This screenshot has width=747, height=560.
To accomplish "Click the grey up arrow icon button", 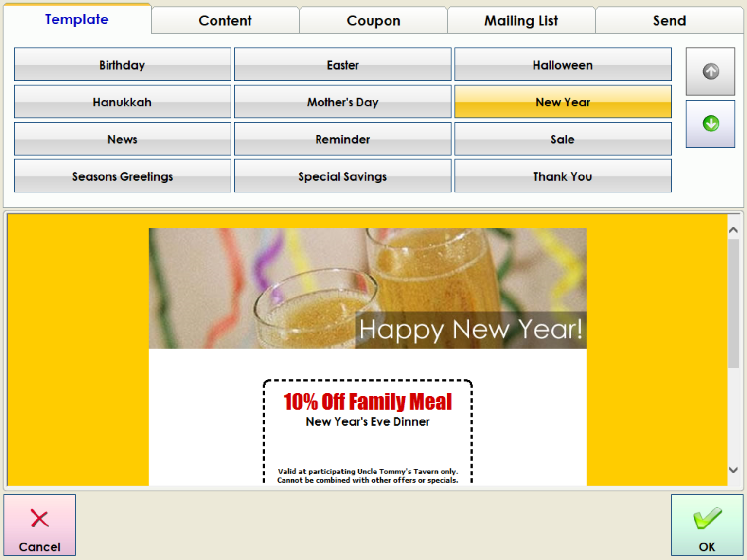I will 710,71.
